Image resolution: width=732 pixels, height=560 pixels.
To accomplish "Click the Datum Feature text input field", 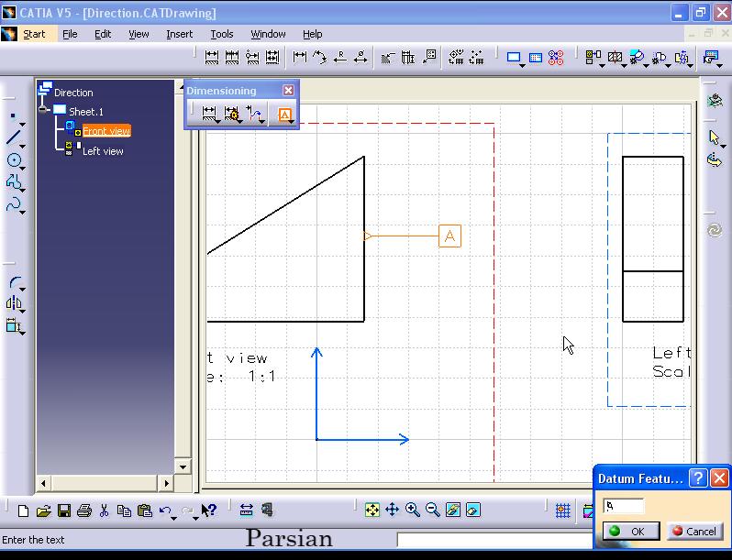I will point(623,506).
